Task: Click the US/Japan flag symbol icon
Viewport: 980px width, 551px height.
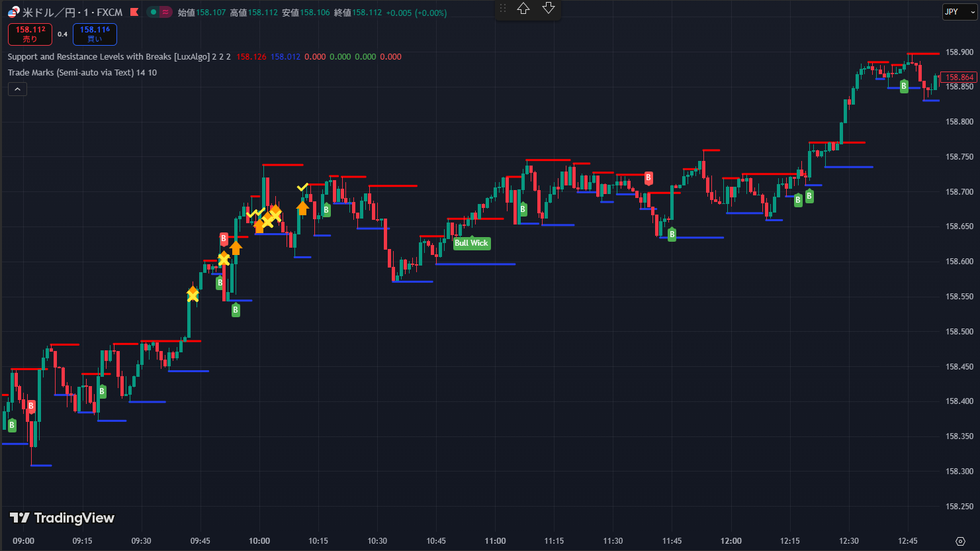Action: [14, 12]
